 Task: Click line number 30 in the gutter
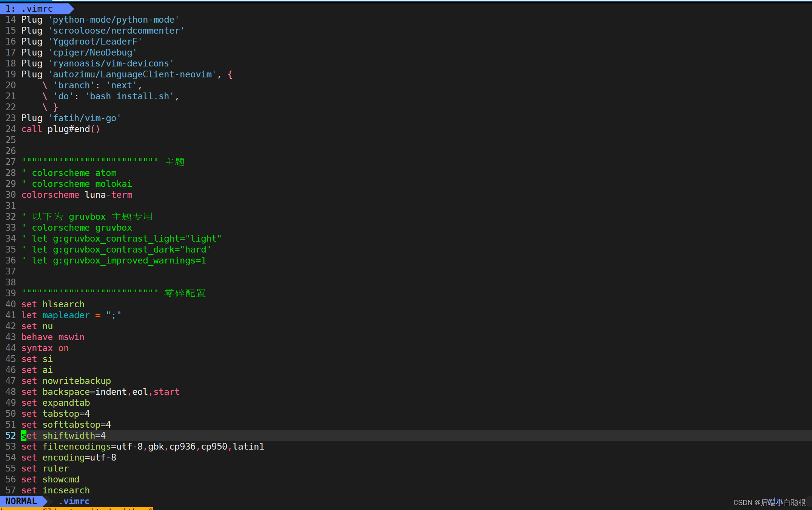click(x=11, y=195)
